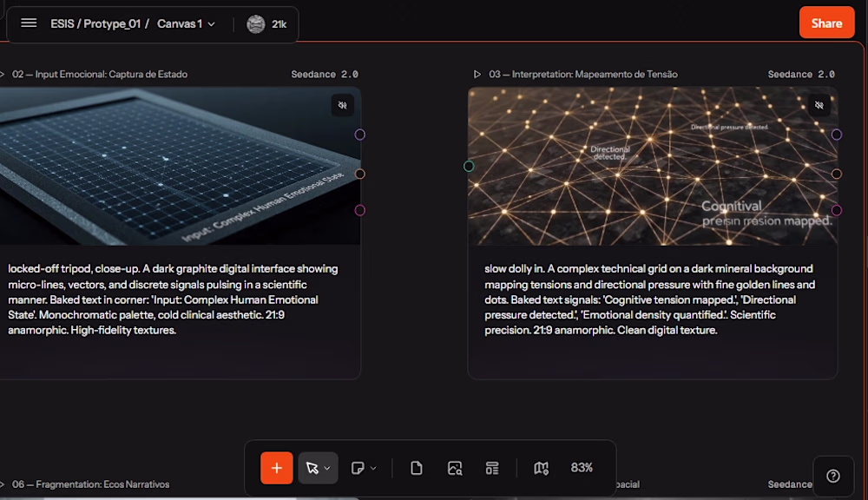The width and height of the screenshot is (868, 500).
Task: Click Seedance label on bottom right card
Action: [790, 484]
